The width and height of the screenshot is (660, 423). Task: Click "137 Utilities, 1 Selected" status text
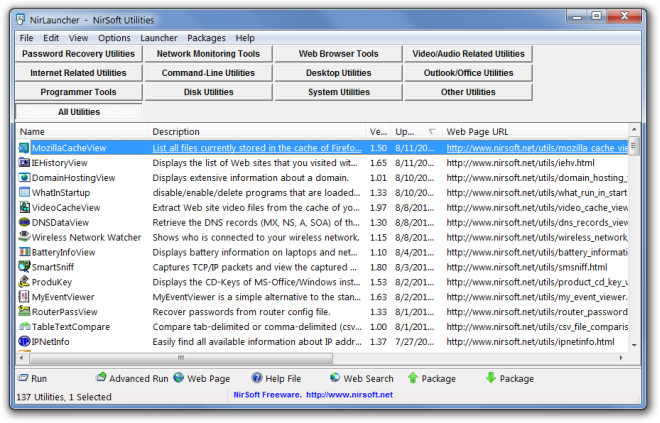(x=64, y=397)
